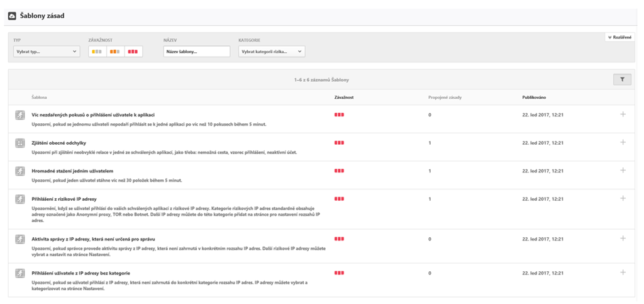Filter by high severity (red)
This screenshot has width=644, height=304.
coord(133,52)
